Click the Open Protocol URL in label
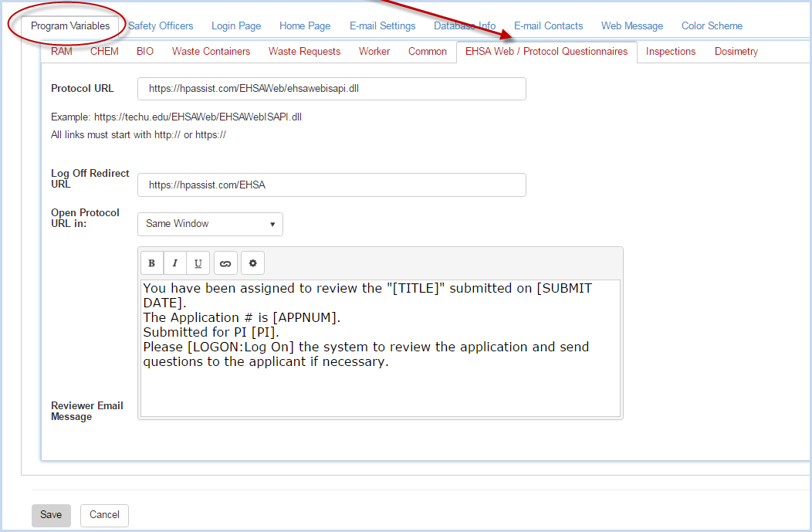This screenshot has height=532, width=812. [x=85, y=218]
